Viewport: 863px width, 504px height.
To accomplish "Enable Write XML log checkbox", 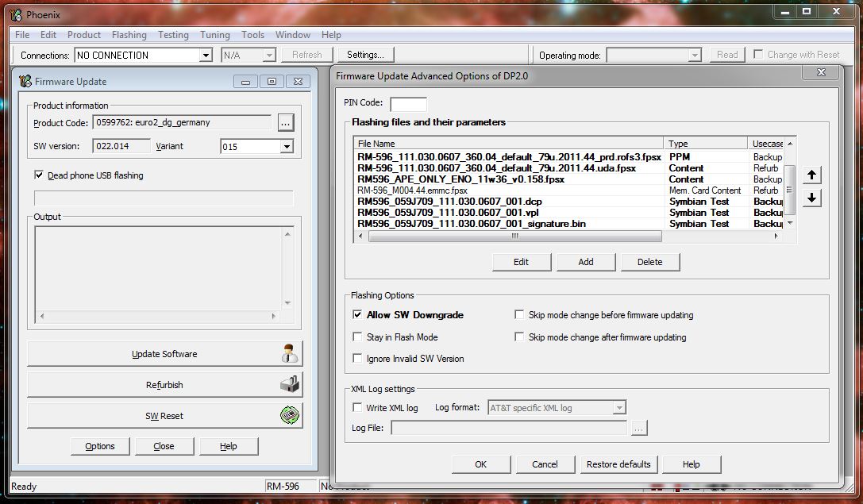I will (357, 408).
